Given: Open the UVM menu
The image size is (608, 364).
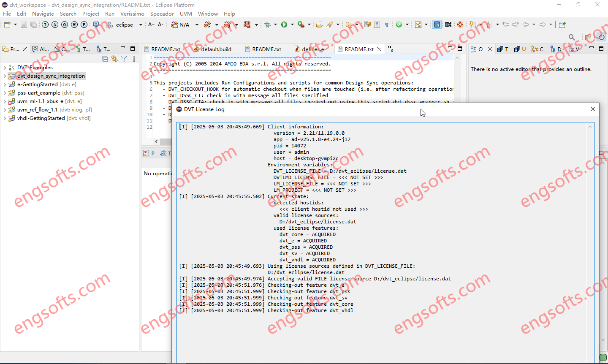Looking at the screenshot, I should [x=186, y=14].
